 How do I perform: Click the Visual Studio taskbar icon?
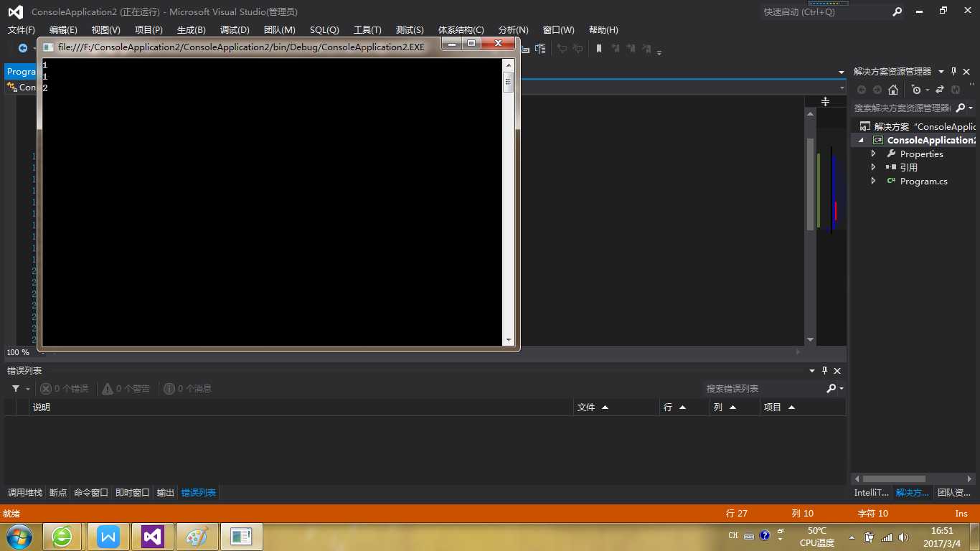tap(152, 537)
